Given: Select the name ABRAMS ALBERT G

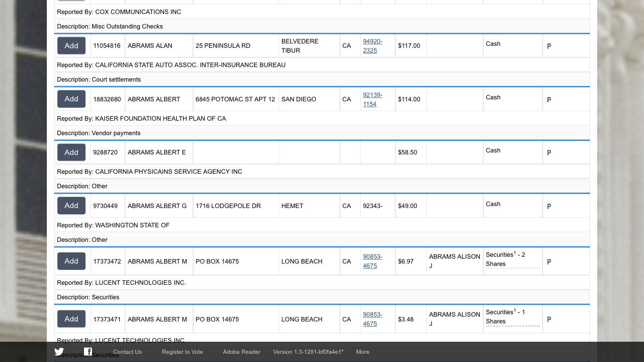Looking at the screenshot, I should pyautogui.click(x=157, y=206).
